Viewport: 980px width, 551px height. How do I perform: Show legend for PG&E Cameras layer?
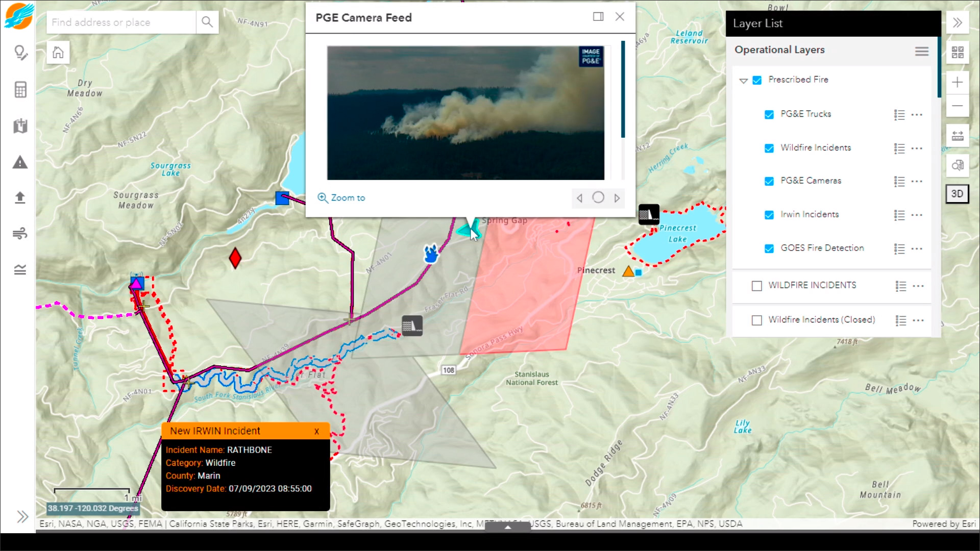[899, 181]
